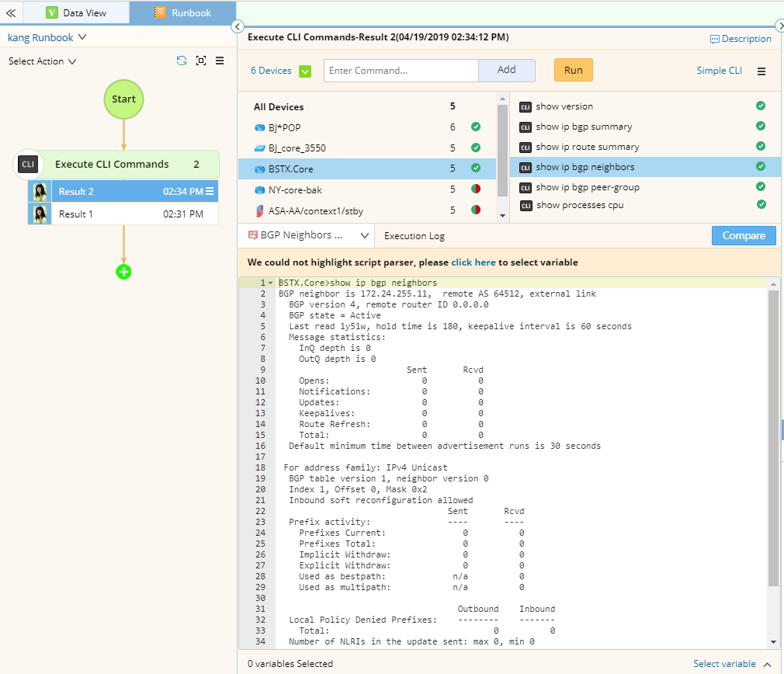Switch to the Data View tab
The image size is (784, 674).
click(76, 12)
